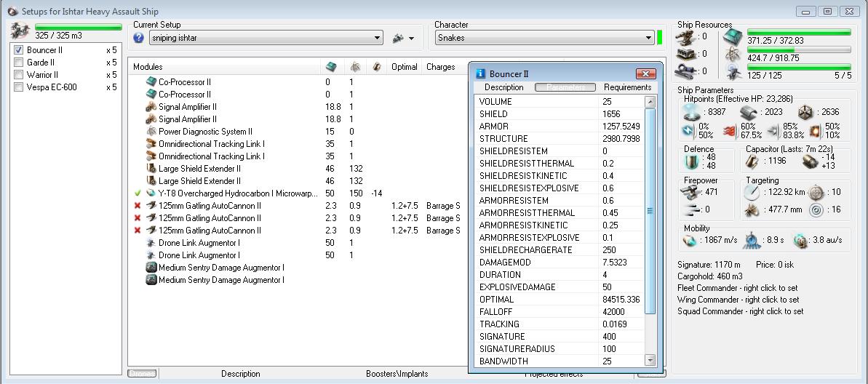Click Squad Commander - right click to set
Screen dimensions: 868x384
pyautogui.click(x=741, y=311)
